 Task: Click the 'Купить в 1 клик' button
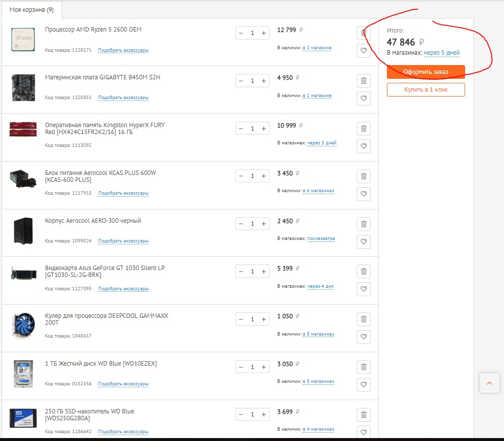click(x=426, y=90)
